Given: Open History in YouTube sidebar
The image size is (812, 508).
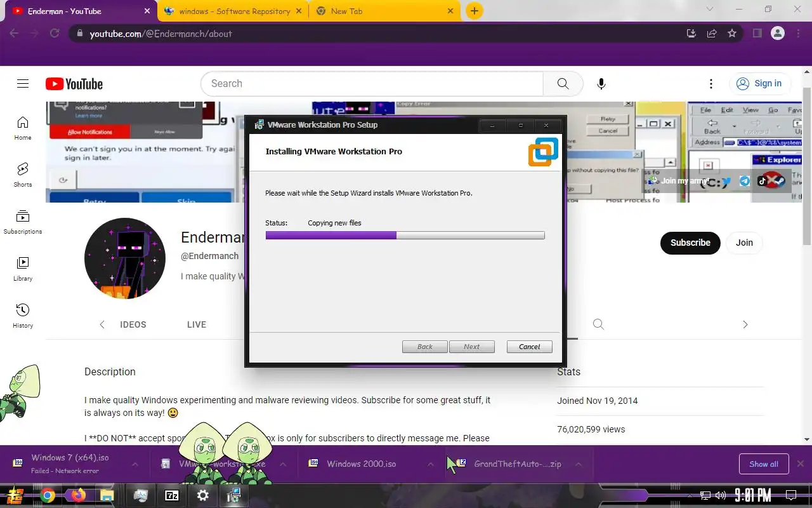Looking at the screenshot, I should (23, 316).
